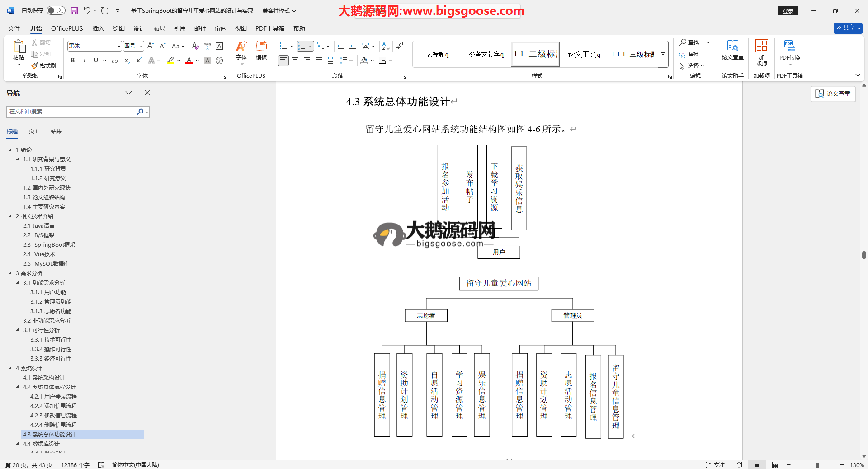Open the 论文查重 ribbon tool
868x469 pixels.
pyautogui.click(x=732, y=50)
